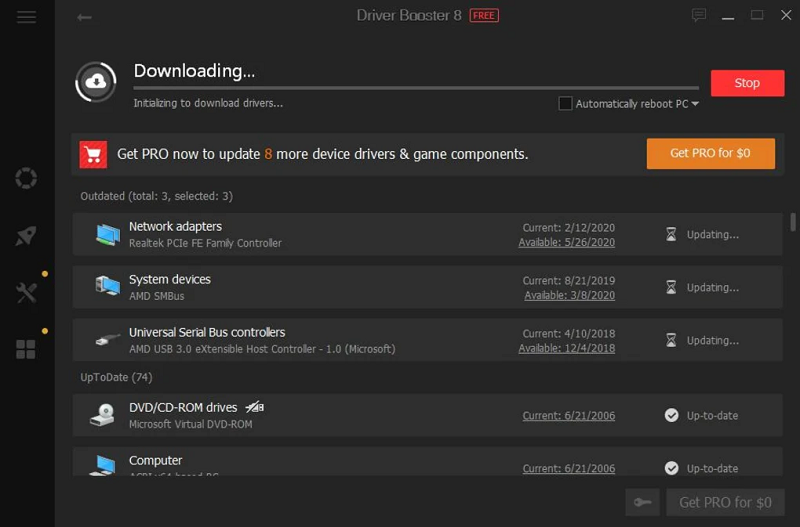Click the red shopping cart icon
Screen dimensions: 800x527
[x=94, y=154]
